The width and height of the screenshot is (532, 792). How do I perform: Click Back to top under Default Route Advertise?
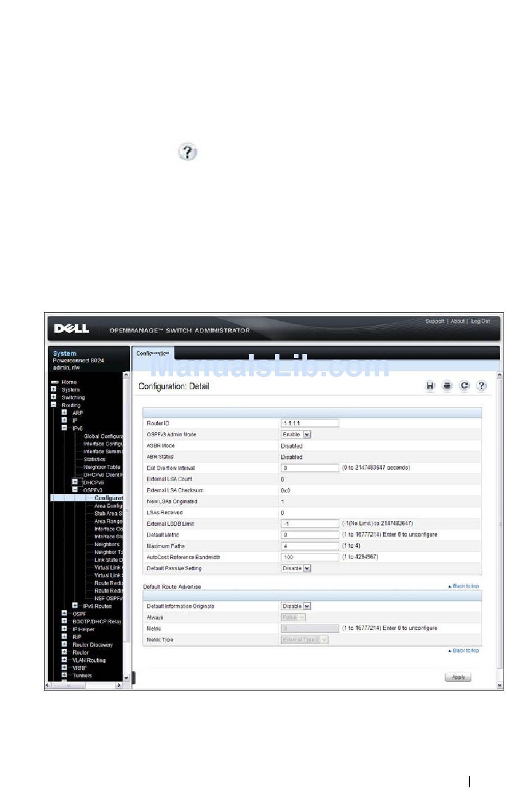click(x=465, y=586)
